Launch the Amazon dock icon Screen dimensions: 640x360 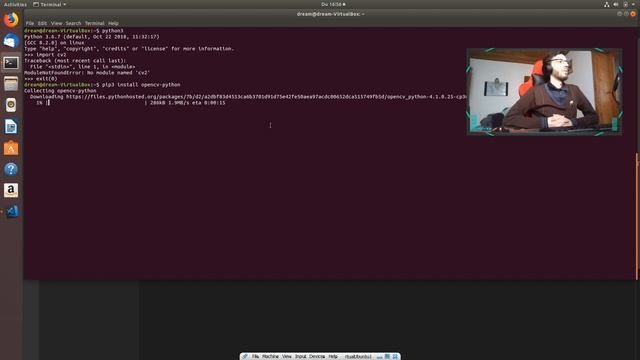[x=11, y=190]
